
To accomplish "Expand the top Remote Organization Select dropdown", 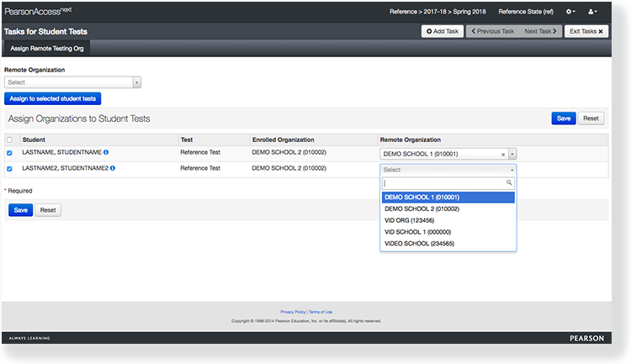I will tap(72, 82).
